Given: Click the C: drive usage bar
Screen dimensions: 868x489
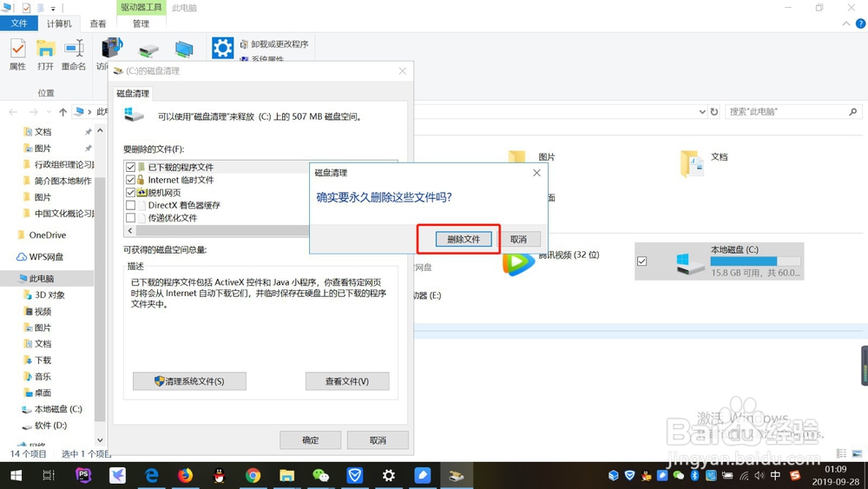Looking at the screenshot, I should pyautogui.click(x=756, y=261).
